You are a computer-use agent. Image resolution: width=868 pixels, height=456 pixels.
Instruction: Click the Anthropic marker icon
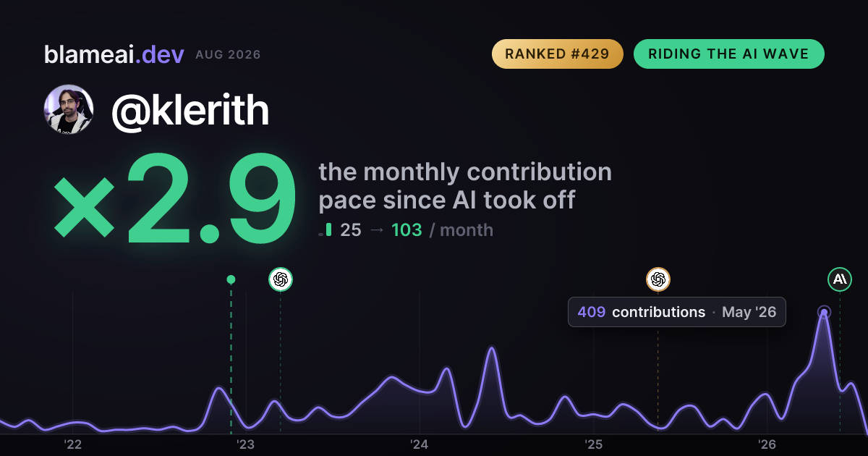840,279
